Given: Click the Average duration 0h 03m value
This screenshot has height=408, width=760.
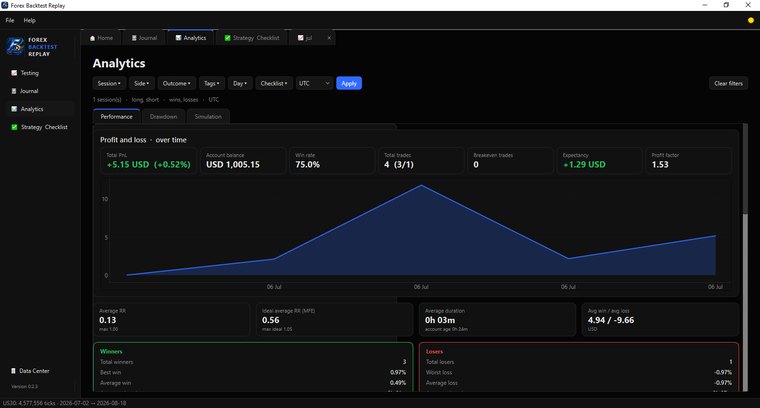Looking at the screenshot, I should tap(440, 320).
